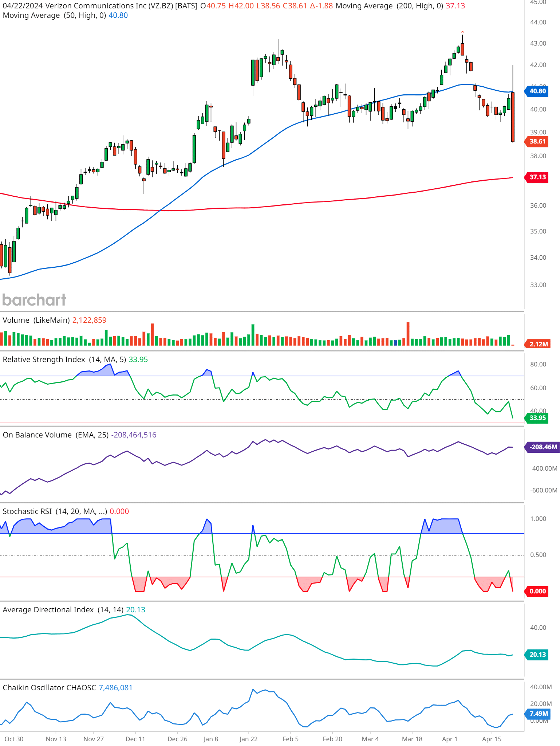Click the Nov 27 date label
Viewport: 560px width, 746px height.
[94, 739]
